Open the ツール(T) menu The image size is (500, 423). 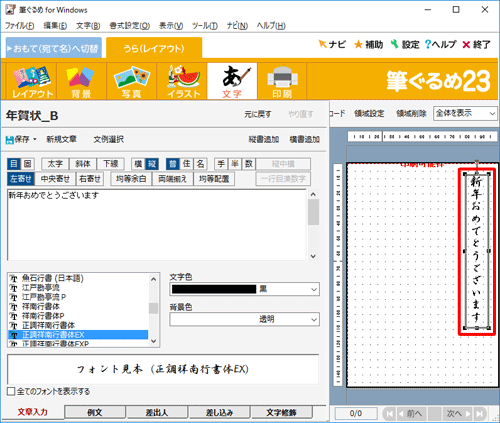205,26
